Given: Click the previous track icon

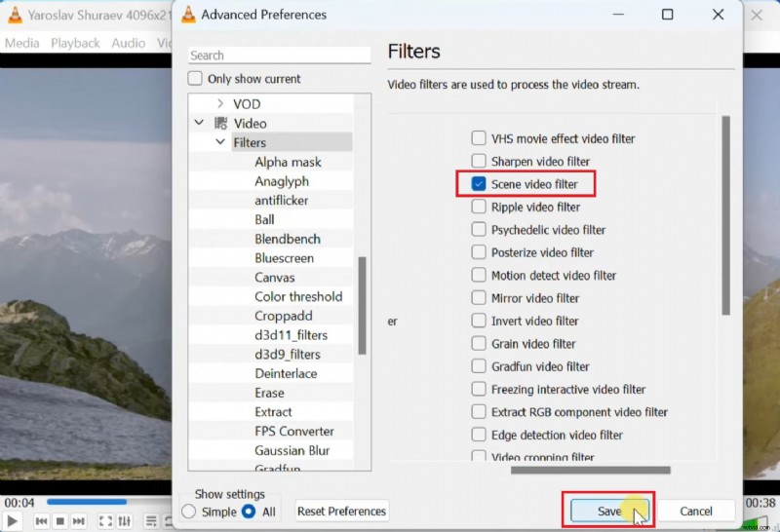Looking at the screenshot, I should (41, 521).
